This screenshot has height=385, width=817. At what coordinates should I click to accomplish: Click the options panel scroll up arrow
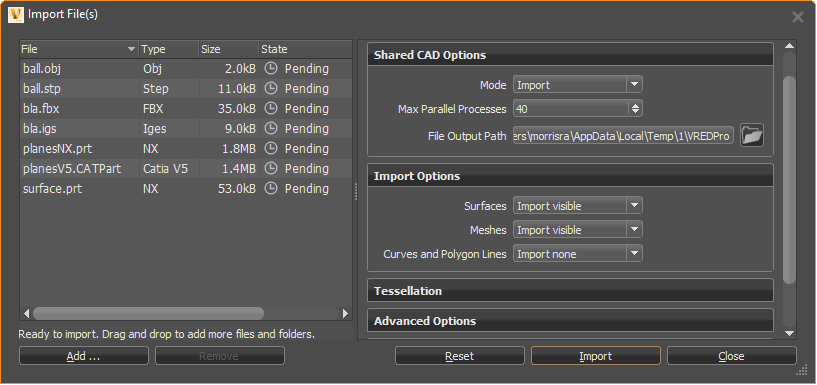click(789, 46)
